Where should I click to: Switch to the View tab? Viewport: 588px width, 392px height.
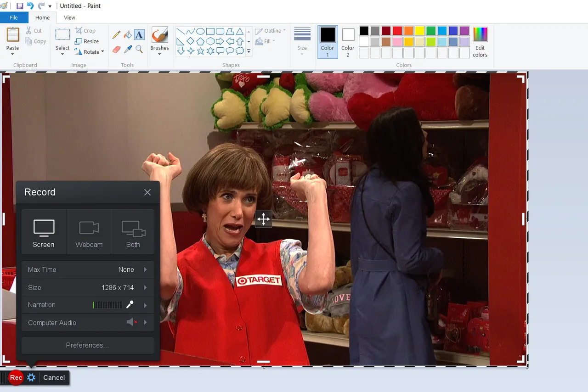tap(69, 17)
